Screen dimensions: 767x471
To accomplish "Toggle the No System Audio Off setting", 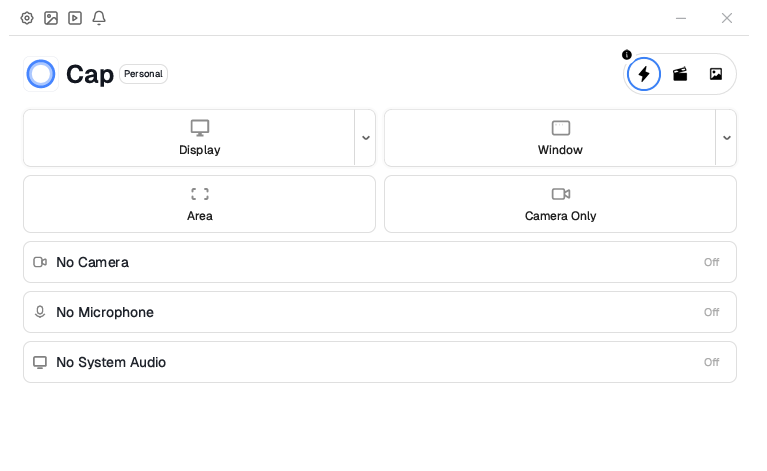I will click(711, 362).
